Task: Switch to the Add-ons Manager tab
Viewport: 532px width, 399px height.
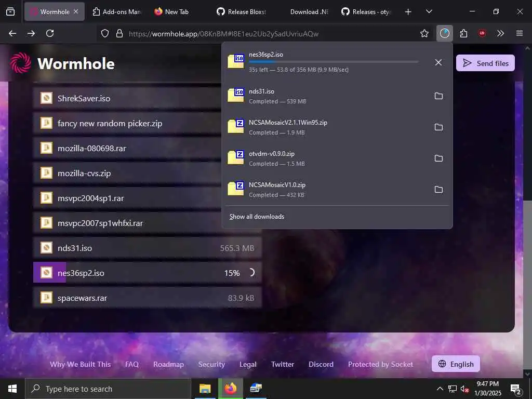Action: [x=117, y=11]
